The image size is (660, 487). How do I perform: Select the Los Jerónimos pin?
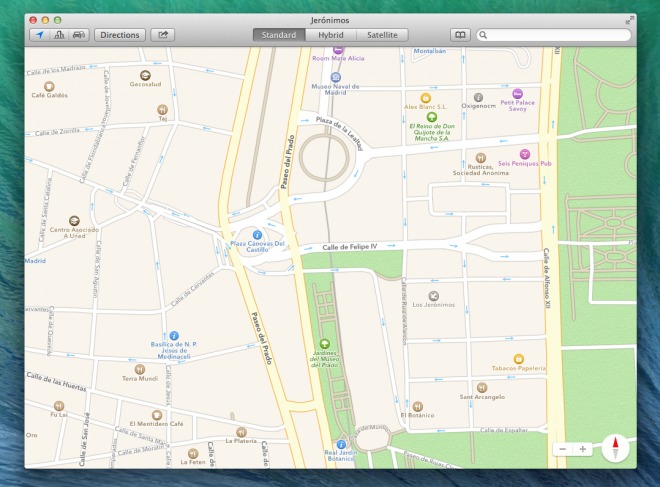pyautogui.click(x=434, y=296)
